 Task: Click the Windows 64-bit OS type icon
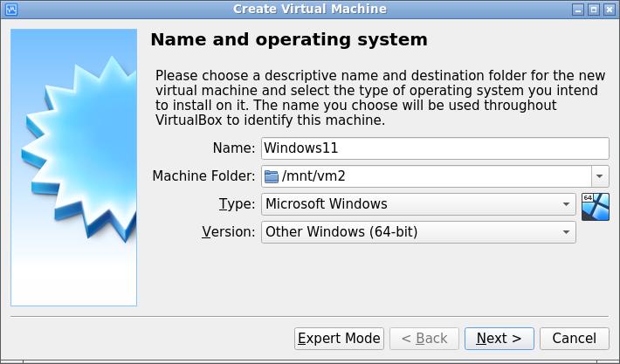[595, 207]
